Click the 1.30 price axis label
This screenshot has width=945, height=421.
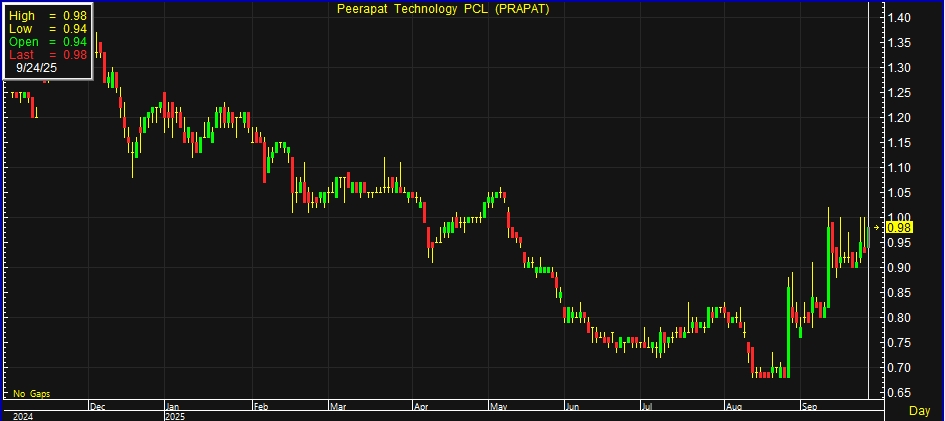[900, 67]
